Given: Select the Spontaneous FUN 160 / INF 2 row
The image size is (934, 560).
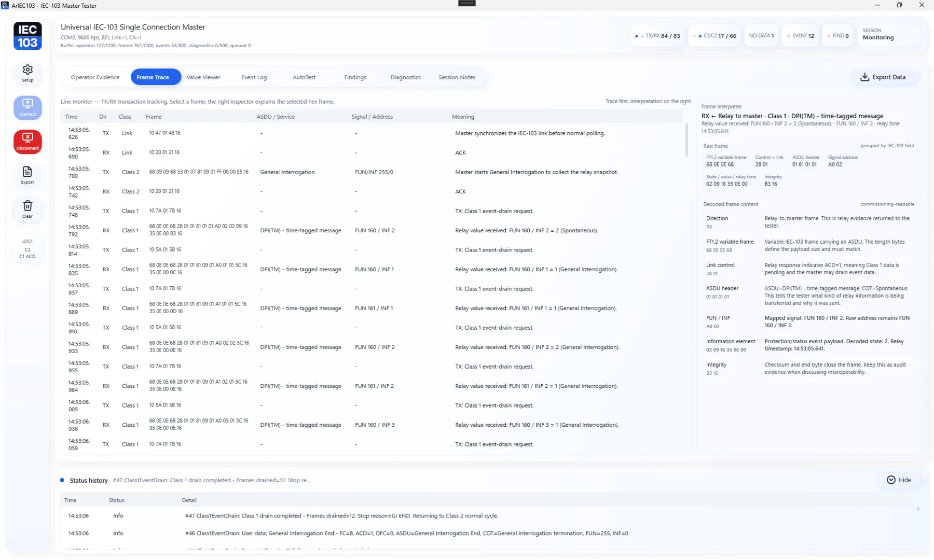Looking at the screenshot, I should tap(374, 230).
